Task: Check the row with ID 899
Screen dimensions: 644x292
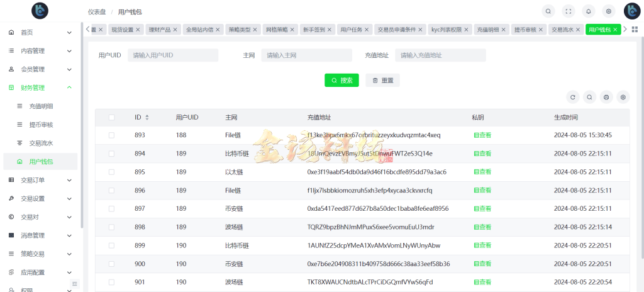Action: [x=112, y=245]
